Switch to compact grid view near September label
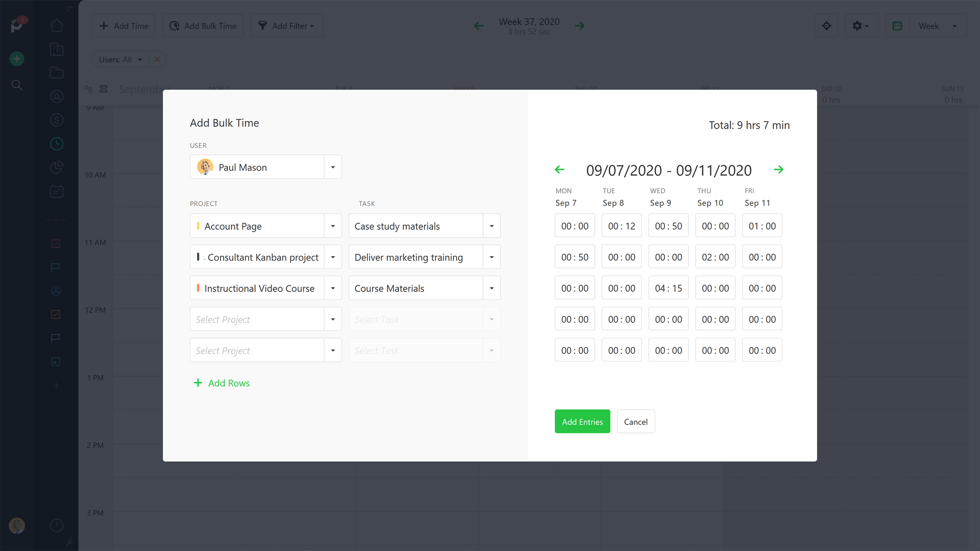Viewport: 980px width, 551px height. (88, 89)
